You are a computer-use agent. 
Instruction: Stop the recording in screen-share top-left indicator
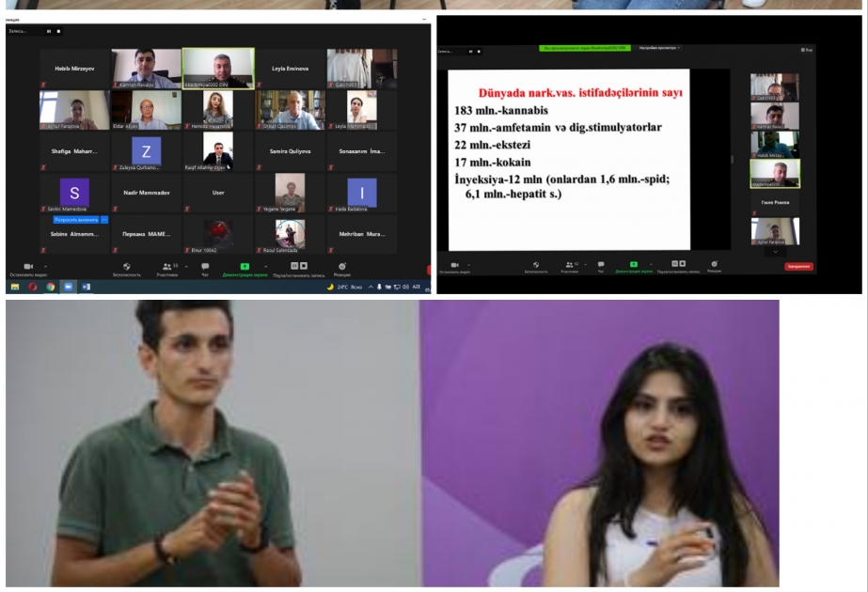click(479, 52)
